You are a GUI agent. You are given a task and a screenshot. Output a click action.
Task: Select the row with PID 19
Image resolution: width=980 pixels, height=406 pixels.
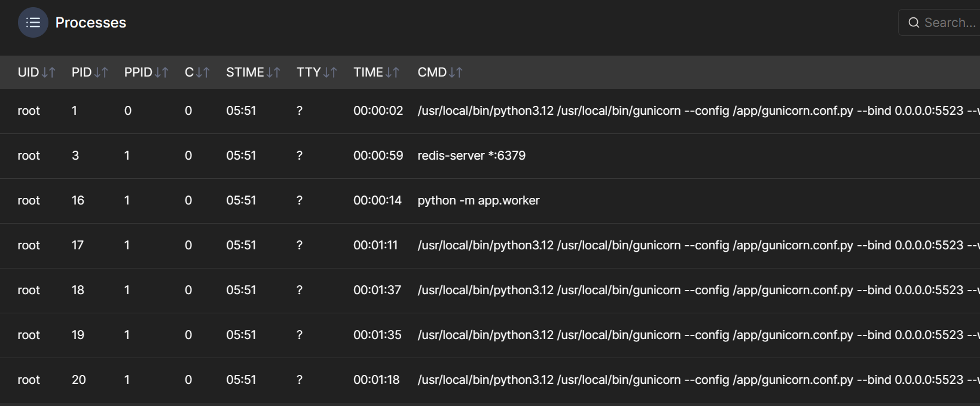78,335
